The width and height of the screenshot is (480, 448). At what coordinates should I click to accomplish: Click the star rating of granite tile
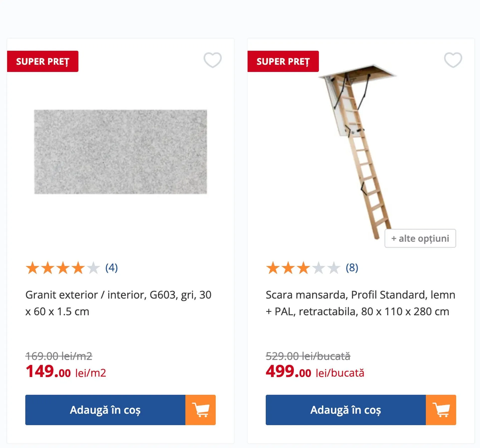pyautogui.click(x=63, y=268)
